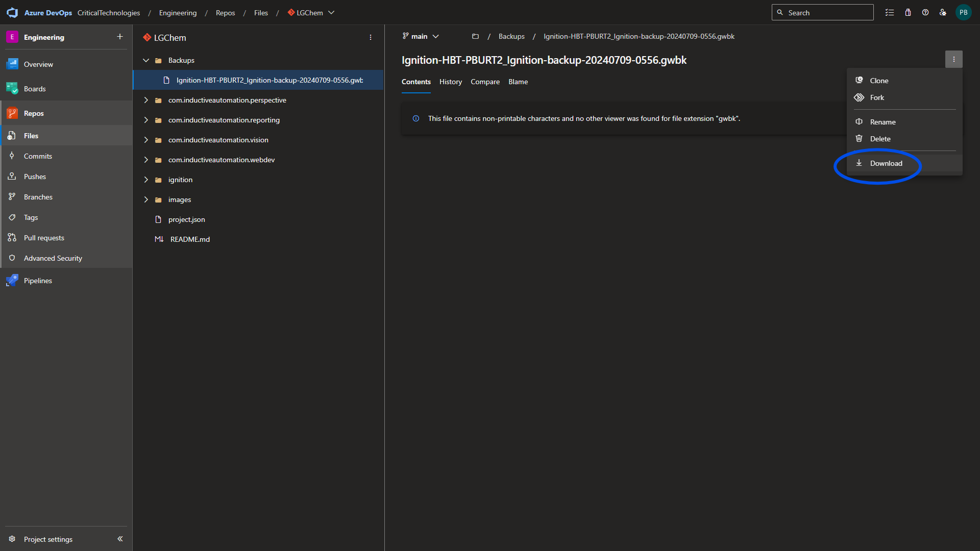Go to Pull requests page
The height and width of the screenshot is (551, 980).
(44, 238)
